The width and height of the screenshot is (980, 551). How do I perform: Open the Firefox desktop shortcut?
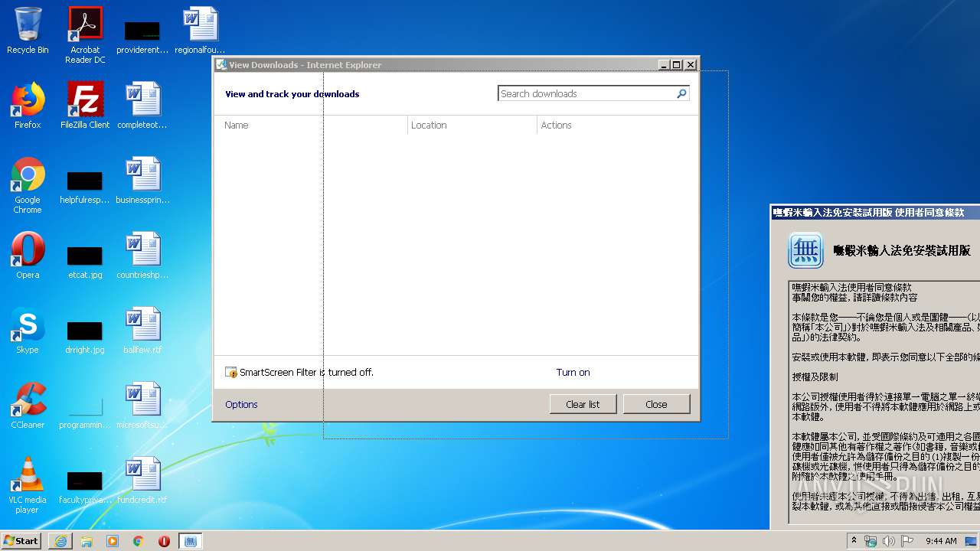tap(28, 106)
